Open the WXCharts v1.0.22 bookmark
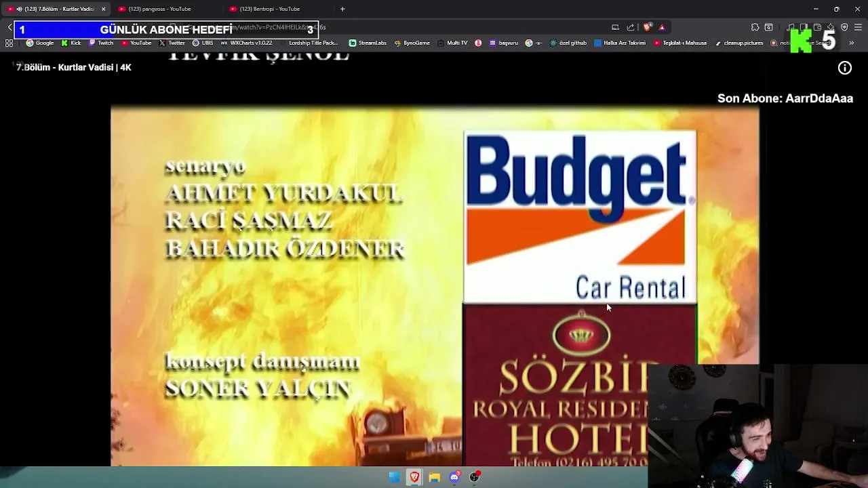The width and height of the screenshot is (868, 488). (x=246, y=43)
